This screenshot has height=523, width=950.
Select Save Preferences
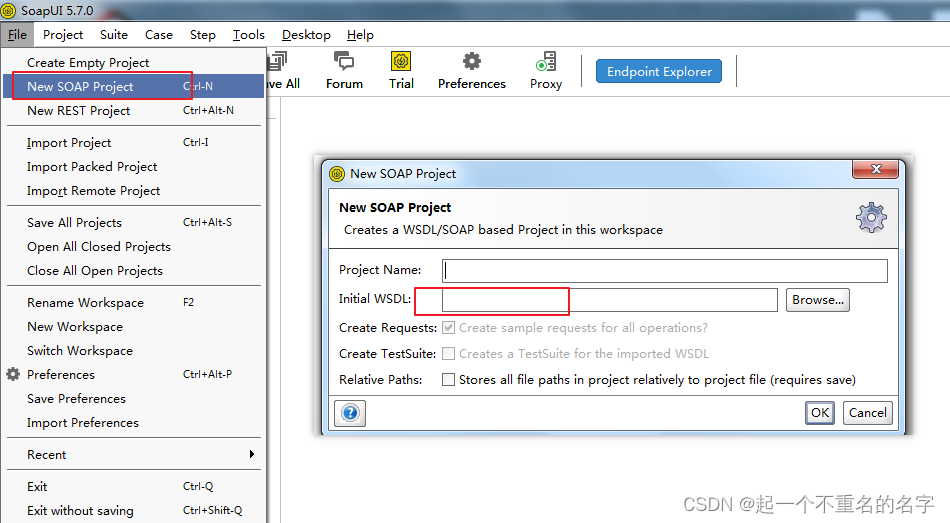[133, 398]
